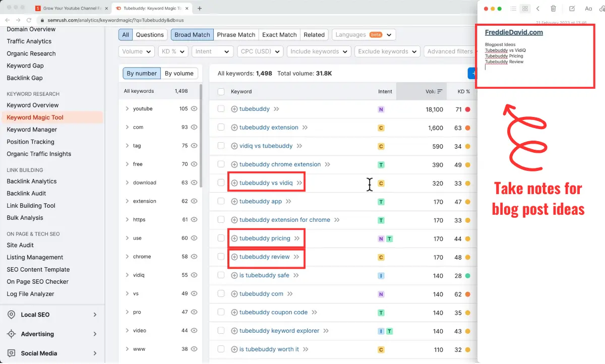The width and height of the screenshot is (605, 364).
Task: Click the trash icon in the Notes toolbar
Action: pyautogui.click(x=552, y=9)
